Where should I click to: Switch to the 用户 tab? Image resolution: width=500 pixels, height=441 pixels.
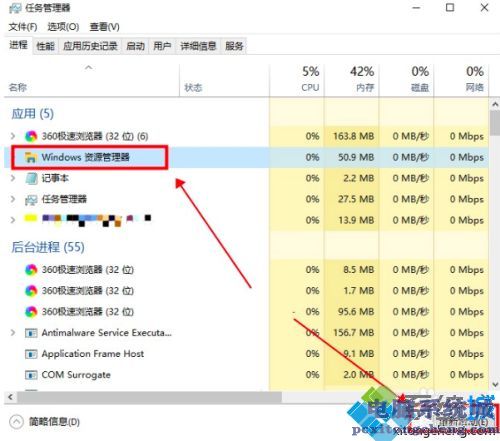tap(162, 46)
